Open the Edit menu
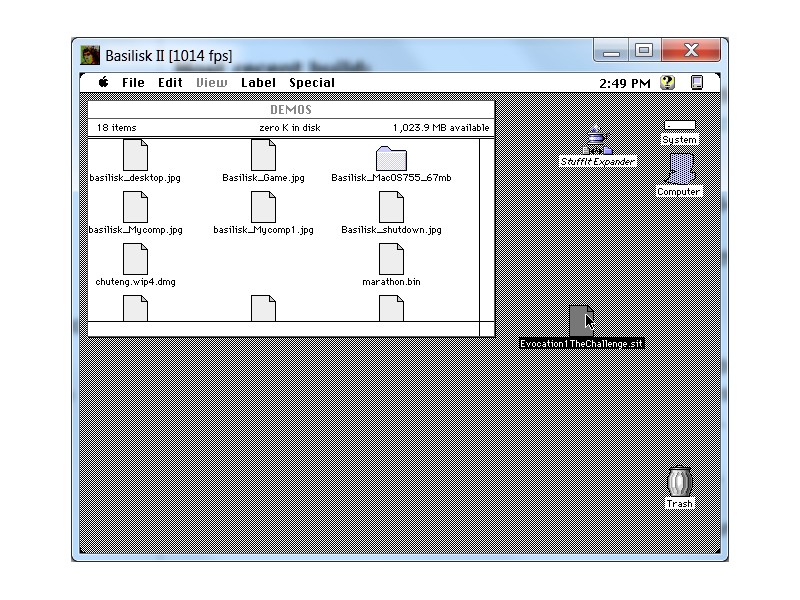 (x=170, y=83)
